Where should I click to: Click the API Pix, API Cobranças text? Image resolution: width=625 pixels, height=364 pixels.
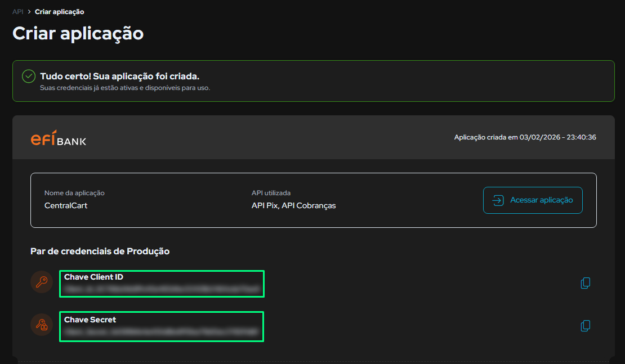(x=293, y=205)
